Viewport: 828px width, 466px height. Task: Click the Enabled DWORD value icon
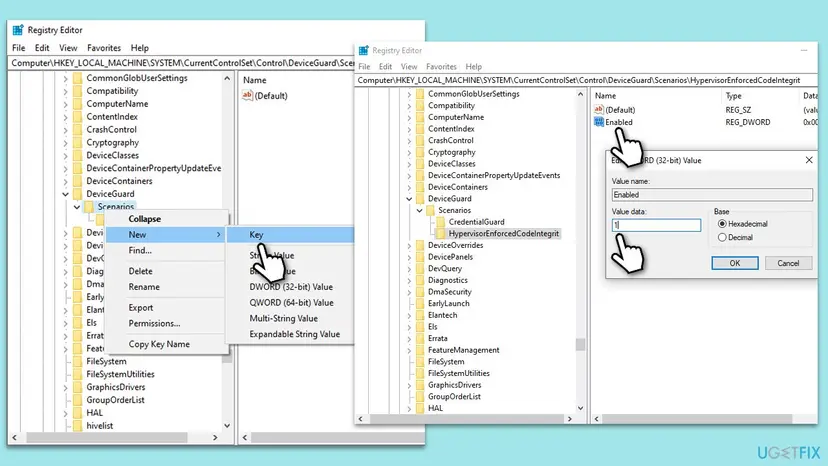click(598, 122)
